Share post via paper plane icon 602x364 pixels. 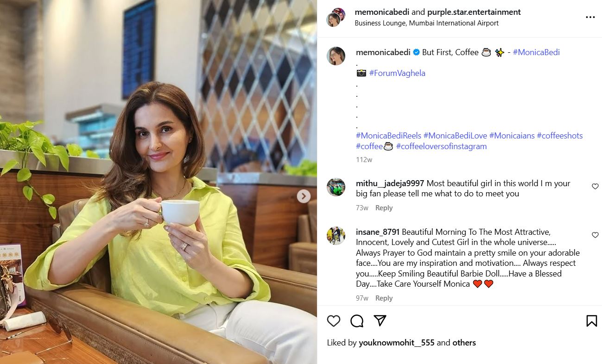click(x=380, y=320)
